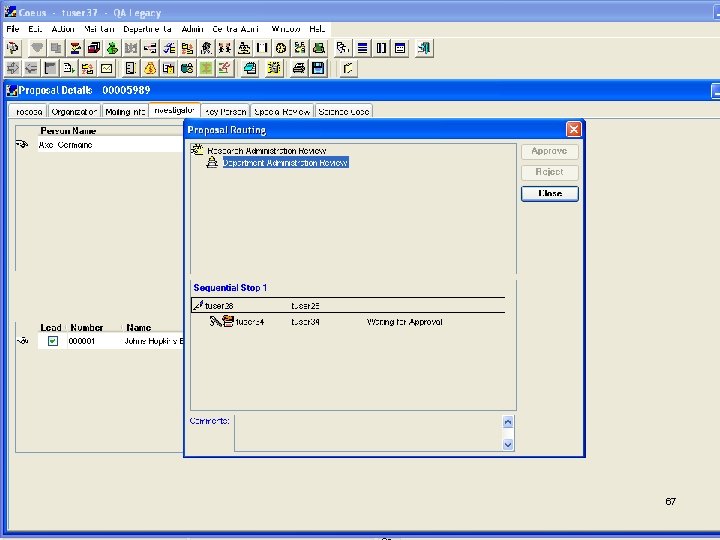
Task: Switch to the Science Code tab
Action: tap(344, 112)
